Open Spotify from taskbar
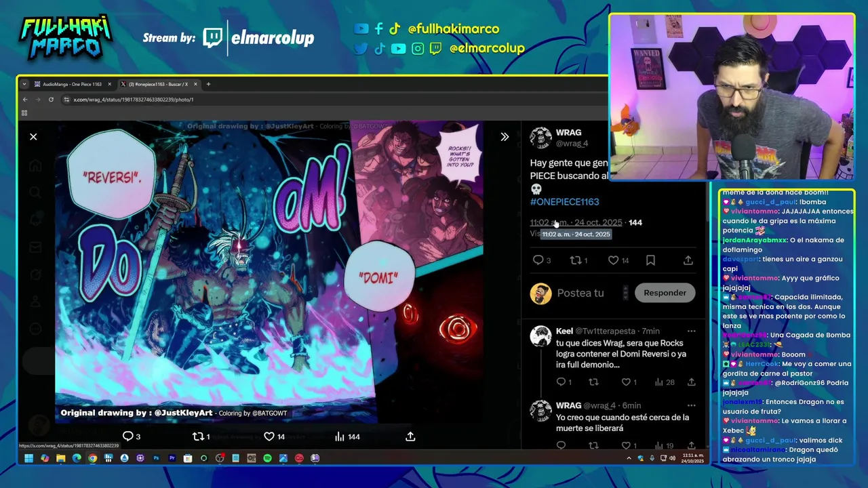868x488 pixels. (x=267, y=458)
